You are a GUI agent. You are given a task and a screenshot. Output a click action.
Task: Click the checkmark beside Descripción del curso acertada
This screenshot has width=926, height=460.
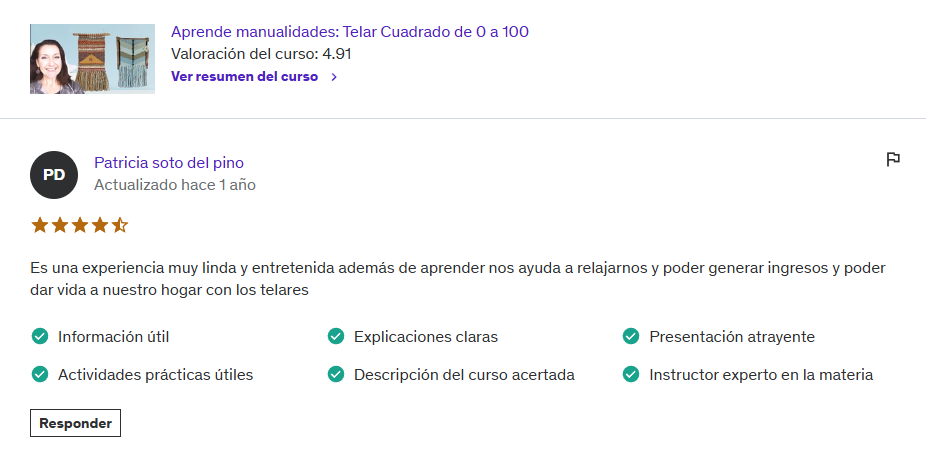336,375
